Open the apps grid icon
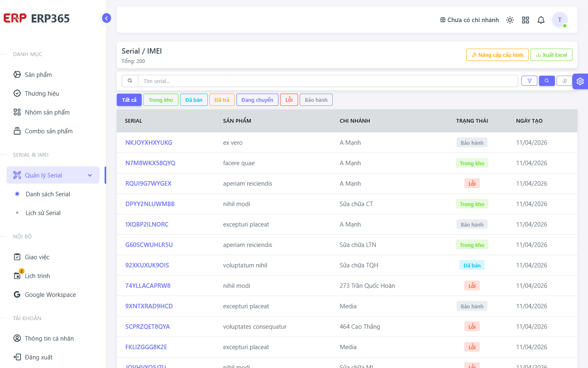This screenshot has width=588, height=368. [526, 20]
